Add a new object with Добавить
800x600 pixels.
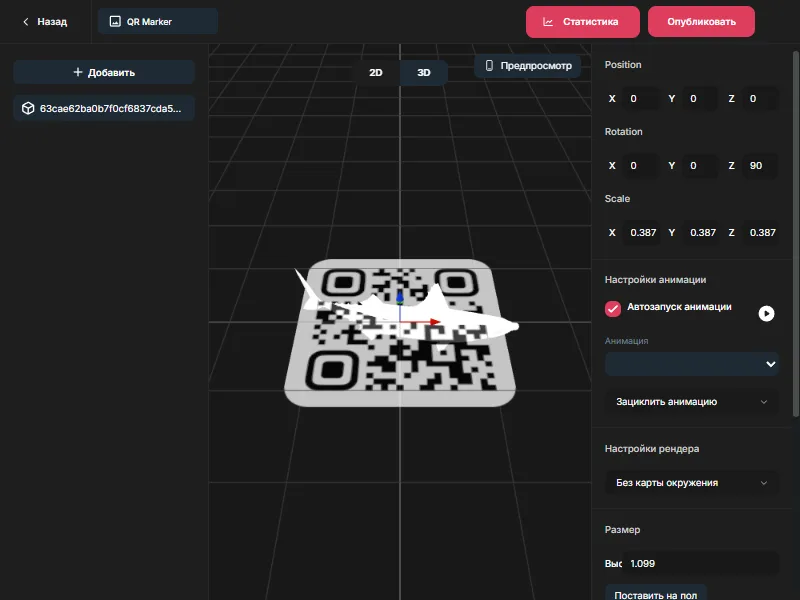[x=104, y=72]
